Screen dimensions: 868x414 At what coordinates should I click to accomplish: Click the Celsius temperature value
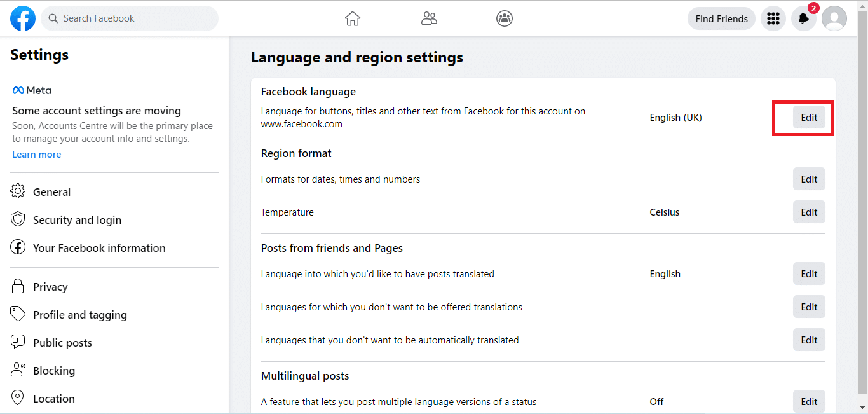pyautogui.click(x=665, y=212)
